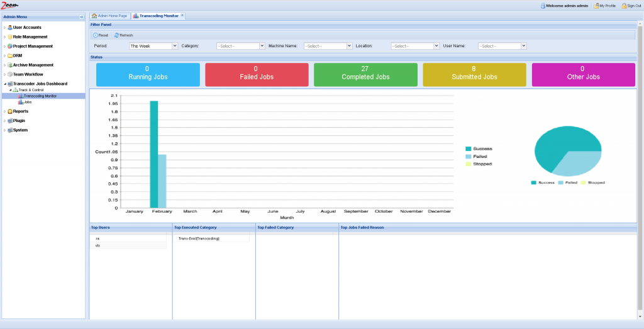Click the Sign Out lock icon

click(624, 6)
